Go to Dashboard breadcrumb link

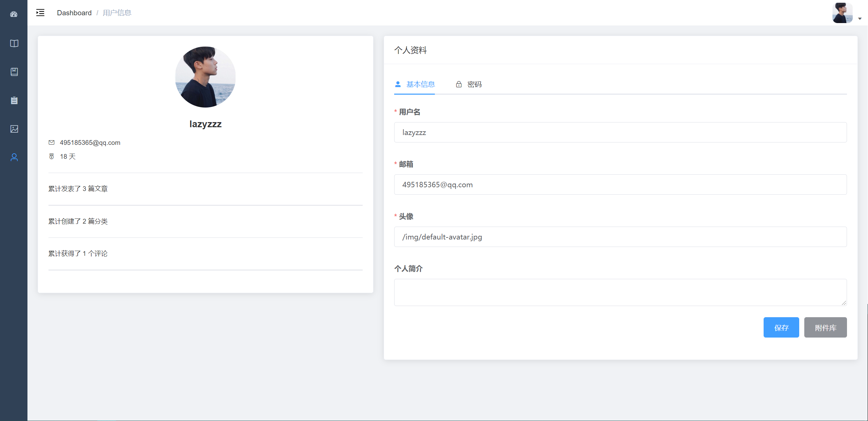click(74, 13)
